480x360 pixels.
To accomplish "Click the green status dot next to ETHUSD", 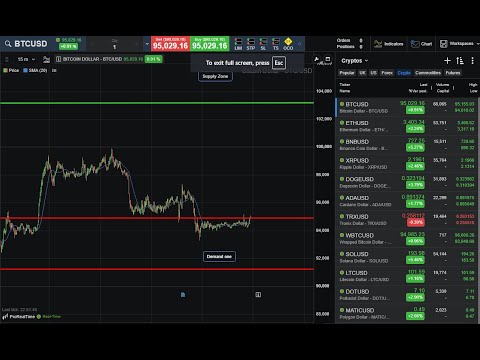I will tap(342, 123).
